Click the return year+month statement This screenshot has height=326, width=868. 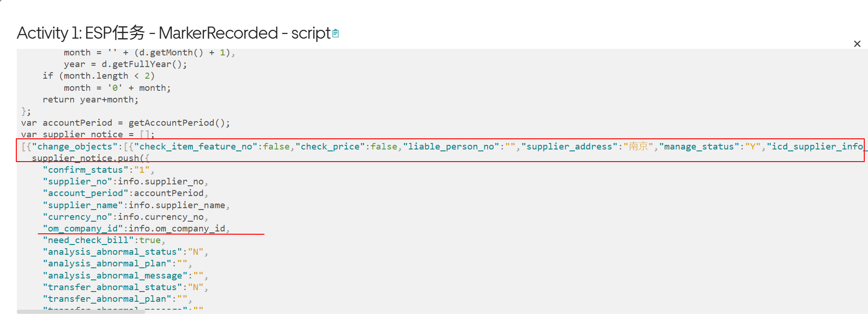point(91,99)
